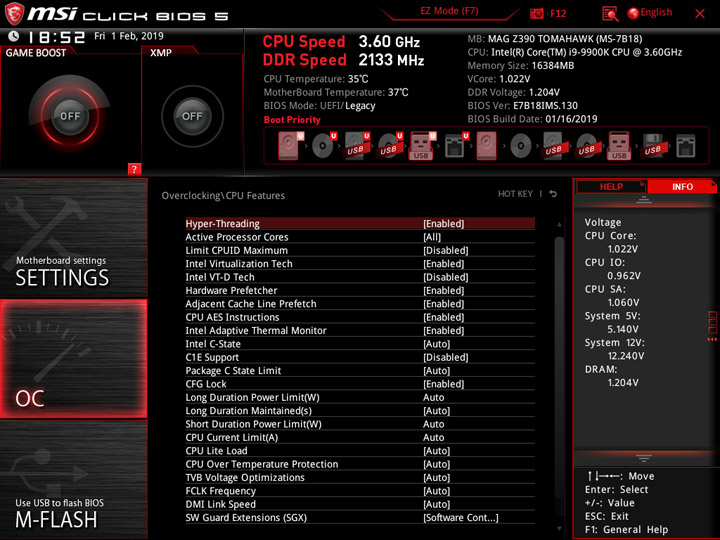Click the CPU features list scrollbar
Image resolution: width=720 pixels, height=540 pixels.
click(559, 367)
